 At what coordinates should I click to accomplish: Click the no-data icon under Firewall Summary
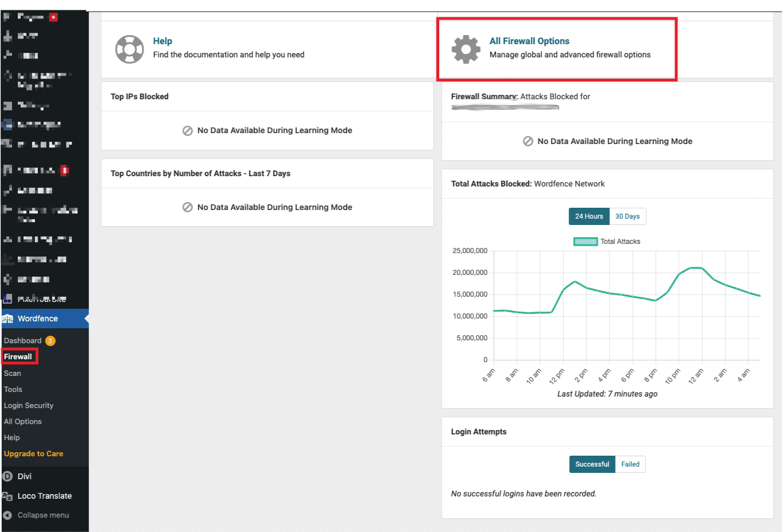[x=528, y=141]
